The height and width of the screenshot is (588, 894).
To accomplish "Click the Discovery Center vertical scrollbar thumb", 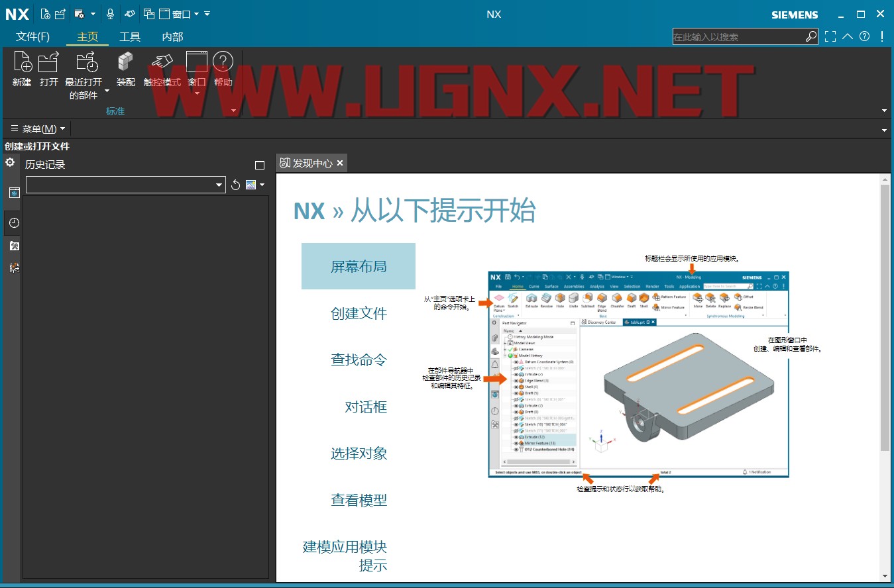I will 885,318.
